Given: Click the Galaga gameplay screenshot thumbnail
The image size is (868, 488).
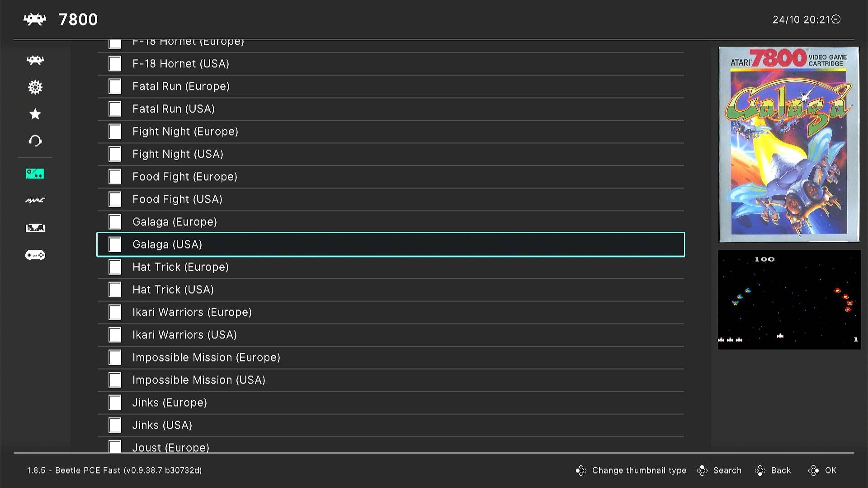Looking at the screenshot, I should [x=789, y=300].
